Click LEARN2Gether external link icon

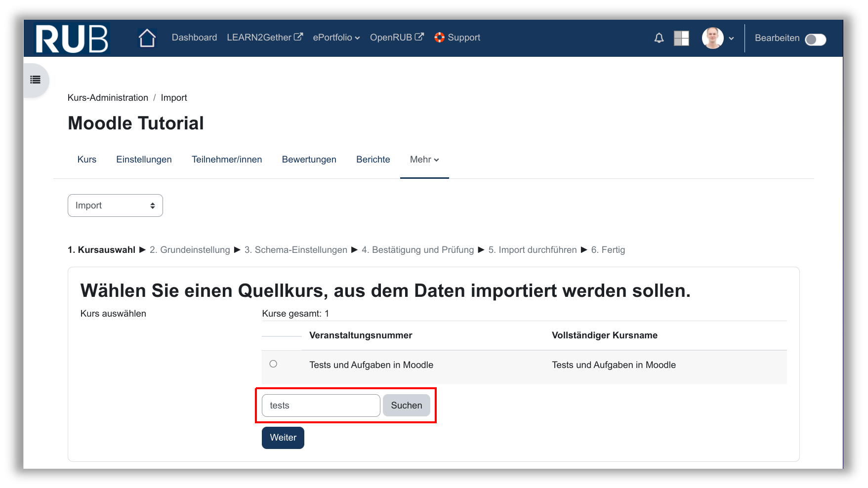point(298,37)
